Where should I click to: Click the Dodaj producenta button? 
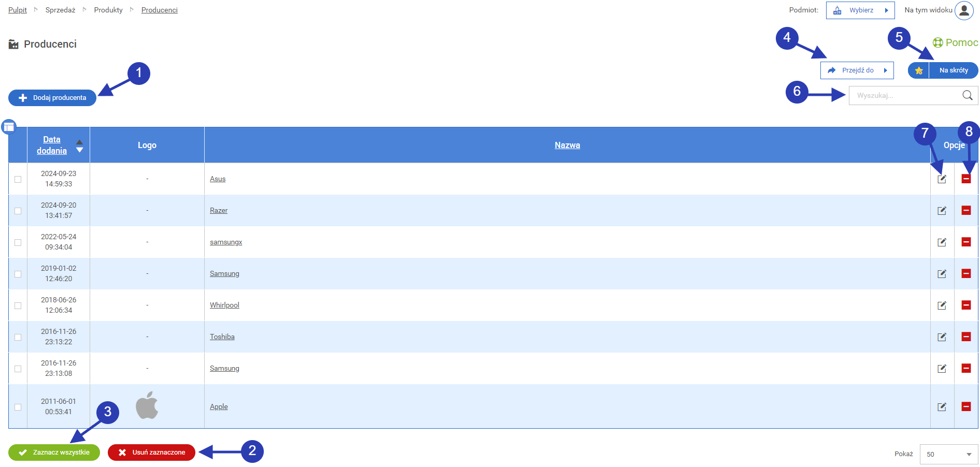[x=52, y=98]
